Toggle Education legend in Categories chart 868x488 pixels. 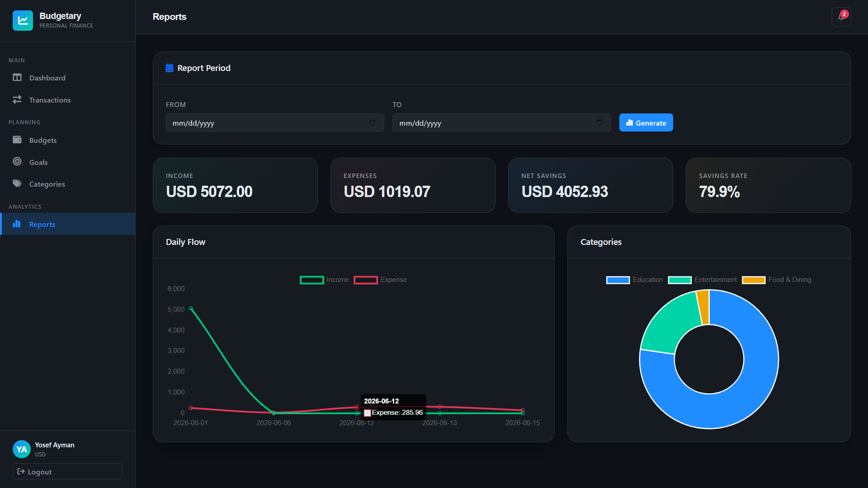[634, 280]
